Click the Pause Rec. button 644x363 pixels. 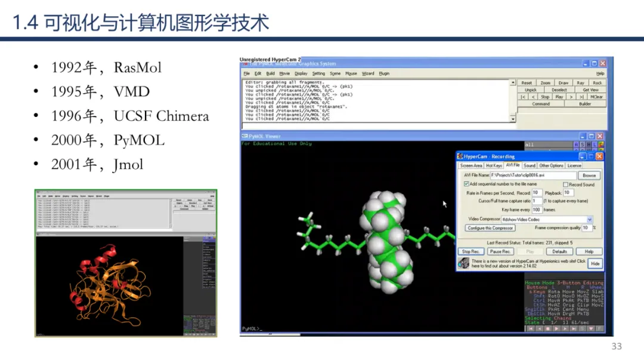(x=500, y=251)
